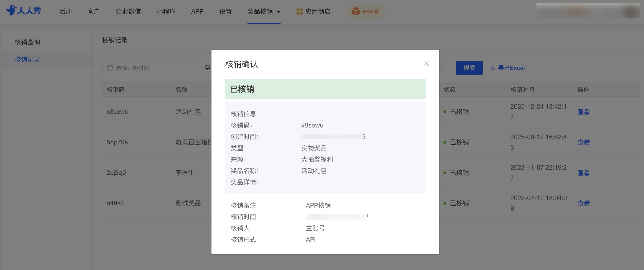This screenshot has width=644, height=270.
Task: Select 核销记录 in the sidebar
Action: 27,60
